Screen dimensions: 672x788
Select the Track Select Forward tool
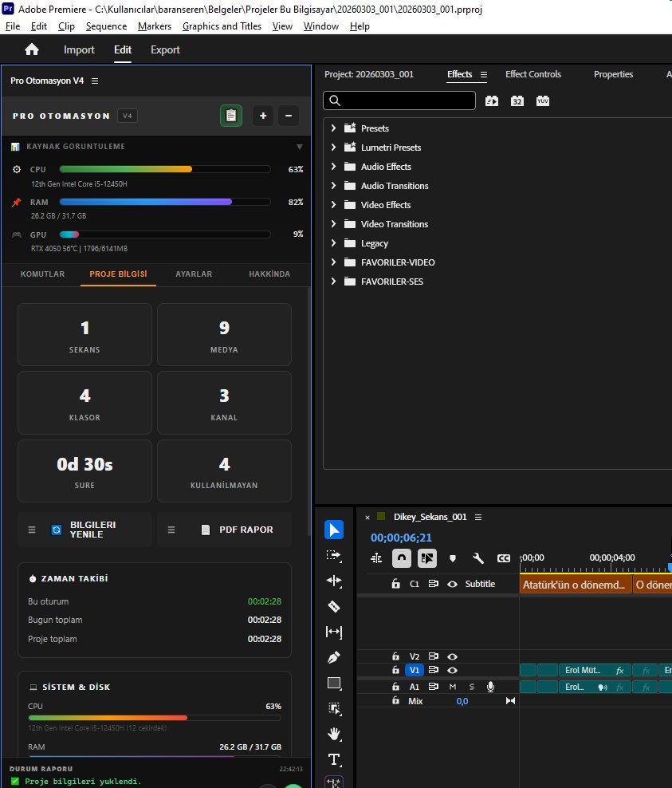334,555
